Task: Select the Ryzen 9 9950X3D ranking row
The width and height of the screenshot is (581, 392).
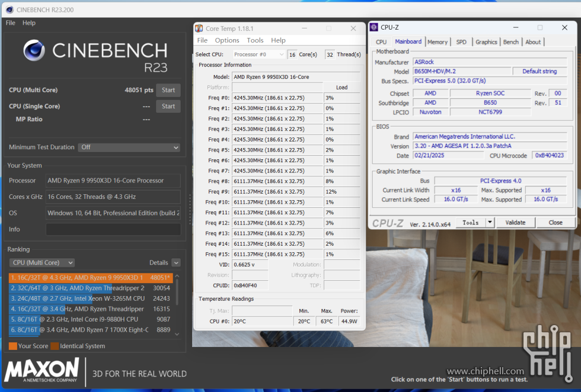Action: click(91, 278)
